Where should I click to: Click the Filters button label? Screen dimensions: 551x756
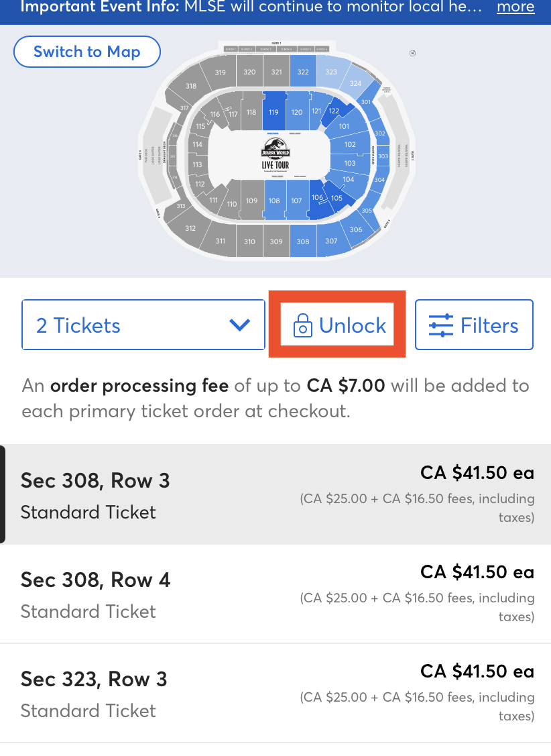point(489,325)
